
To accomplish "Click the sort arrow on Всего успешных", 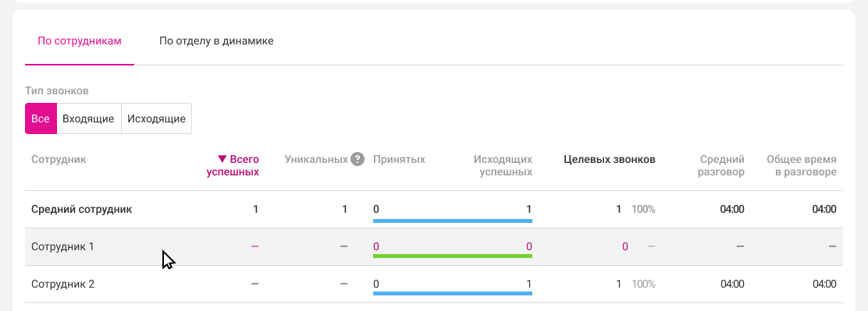I will 222,159.
